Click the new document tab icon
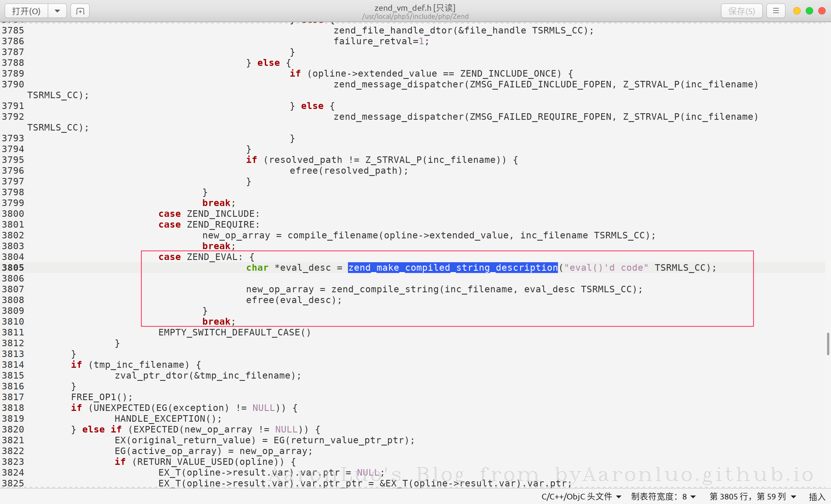Viewport: 831px width, 504px height. point(80,11)
